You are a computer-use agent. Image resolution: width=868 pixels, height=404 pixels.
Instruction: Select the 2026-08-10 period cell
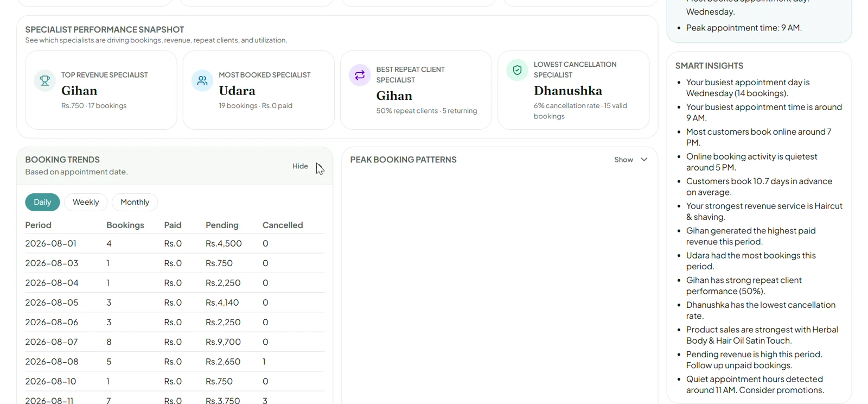coord(49,381)
